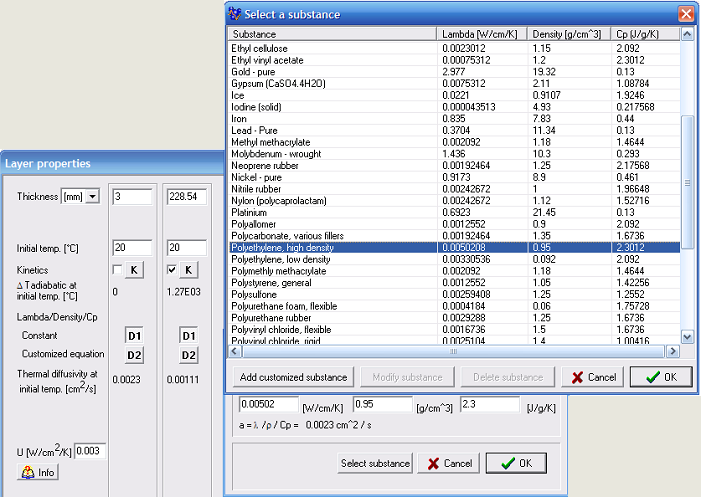Click the second layer's Initial temp. field
The image size is (701, 497).
(187, 248)
